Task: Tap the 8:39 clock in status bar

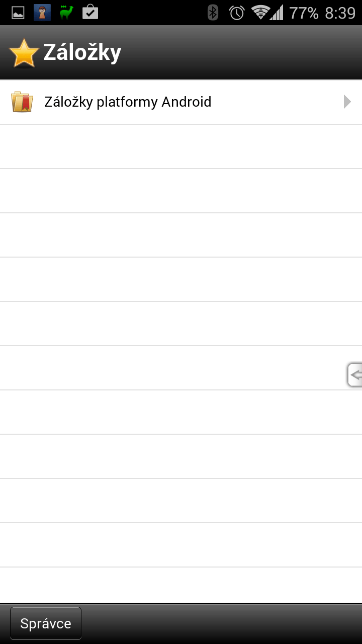Action: point(340,13)
